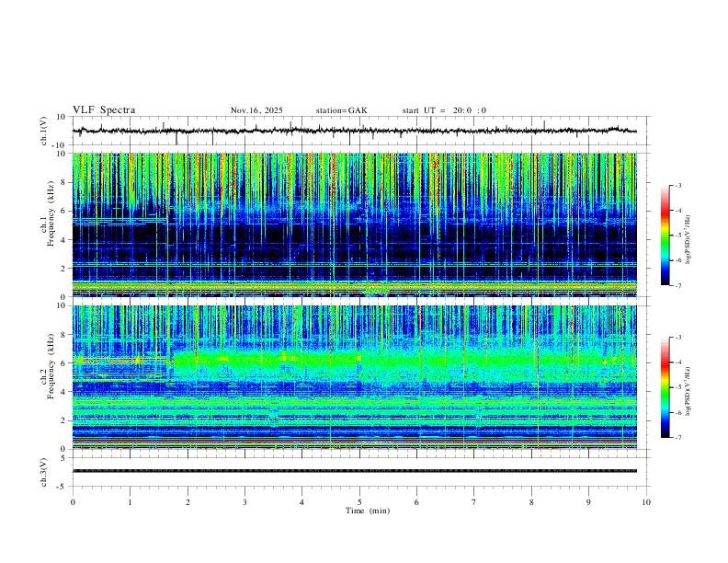The image size is (728, 563).
Task: Select the date label "Nov.16, 2025"
Action: coord(256,110)
